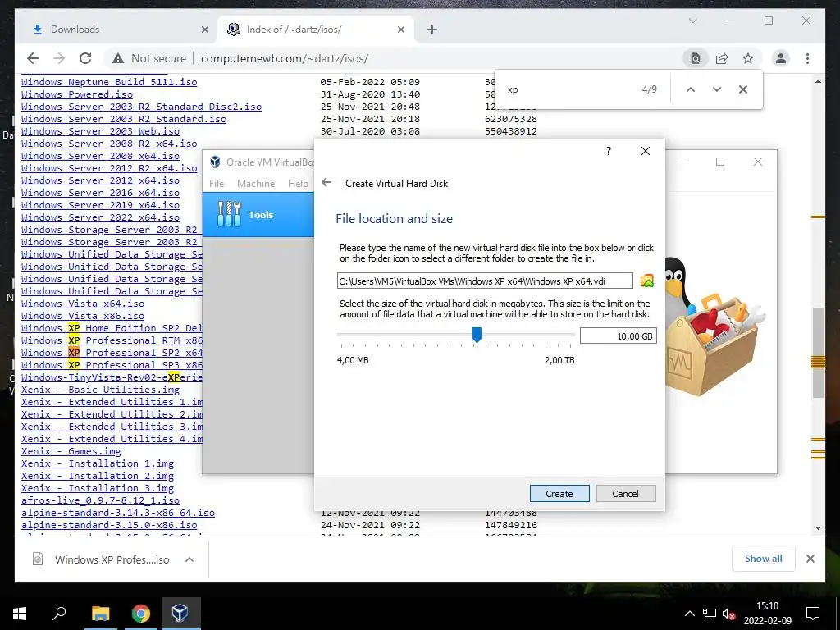Click the Chrome forward navigation arrow
The width and height of the screenshot is (840, 630).
point(59,58)
